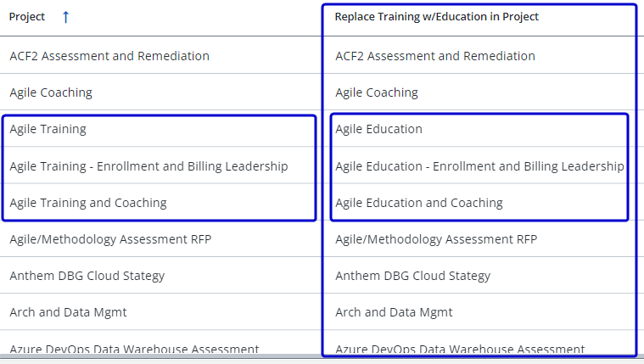Click Arch and Data Mgmt in replaced column
The height and width of the screenshot is (364, 644).
tap(394, 312)
